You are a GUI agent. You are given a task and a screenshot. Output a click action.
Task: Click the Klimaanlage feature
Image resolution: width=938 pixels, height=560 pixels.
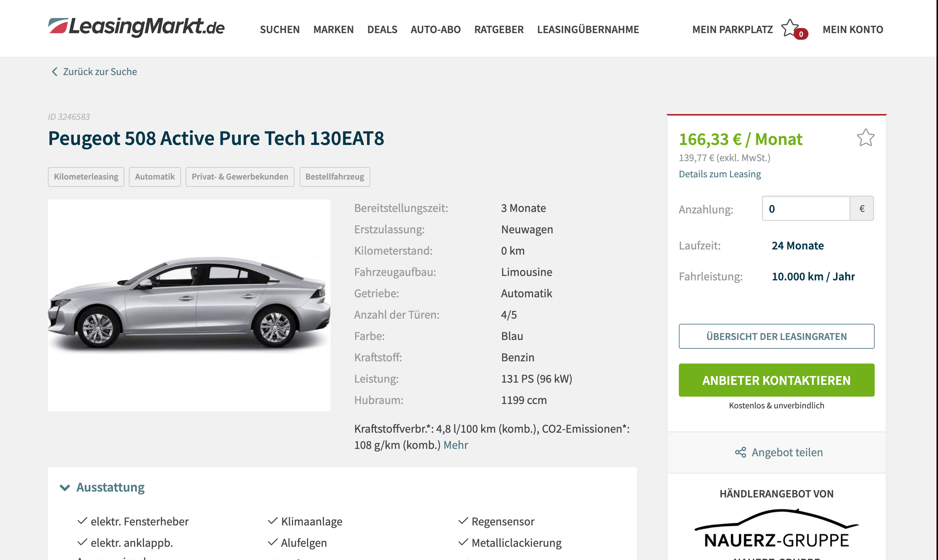[311, 521]
